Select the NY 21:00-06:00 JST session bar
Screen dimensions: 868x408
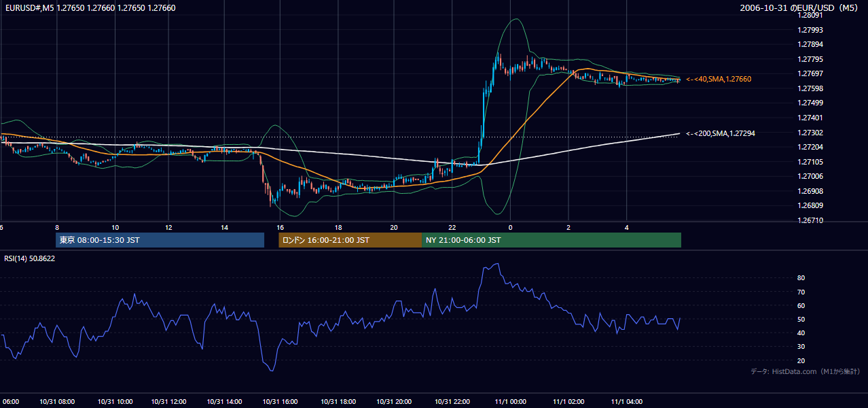point(551,240)
